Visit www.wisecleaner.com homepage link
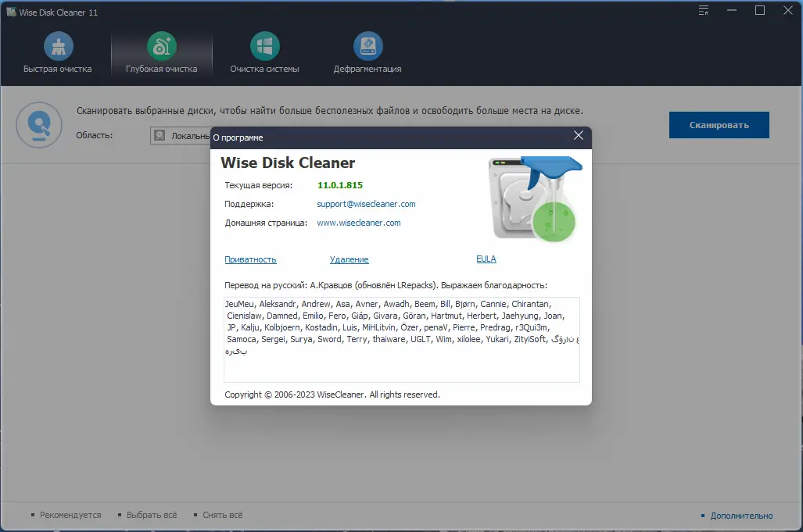This screenshot has width=803, height=532. (359, 223)
